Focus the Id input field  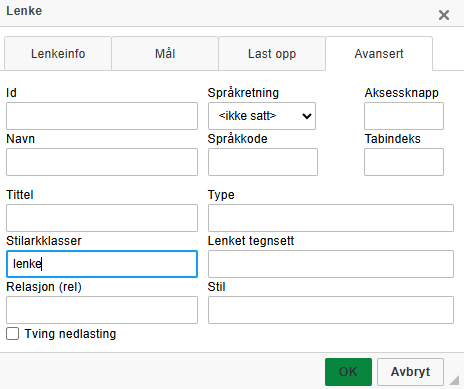coord(102,116)
